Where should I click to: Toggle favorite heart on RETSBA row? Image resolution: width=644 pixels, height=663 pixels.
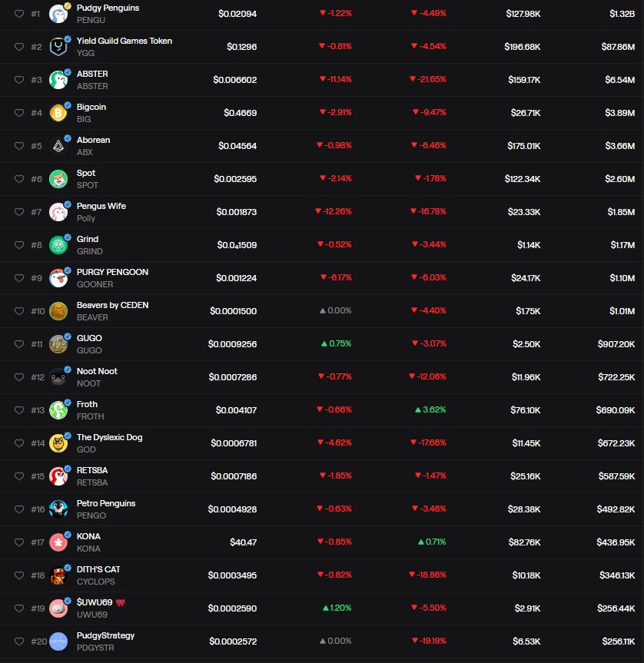[x=19, y=476]
